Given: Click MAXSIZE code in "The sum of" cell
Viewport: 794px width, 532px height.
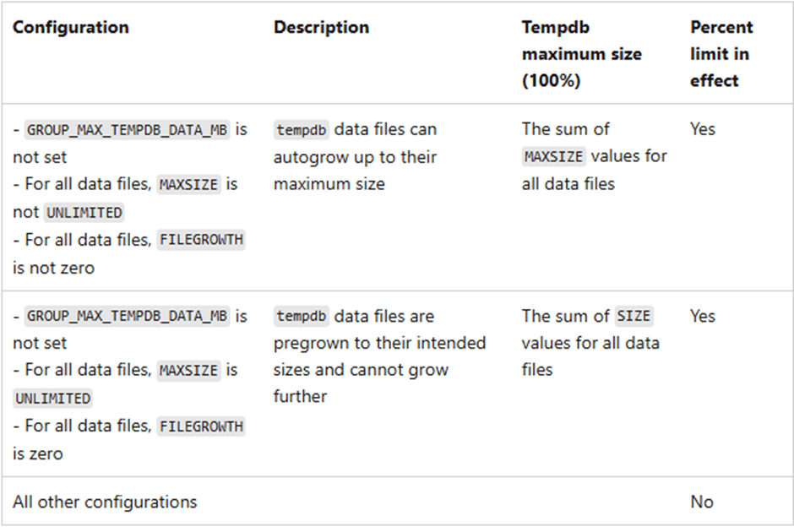Looking at the screenshot, I should (x=553, y=158).
